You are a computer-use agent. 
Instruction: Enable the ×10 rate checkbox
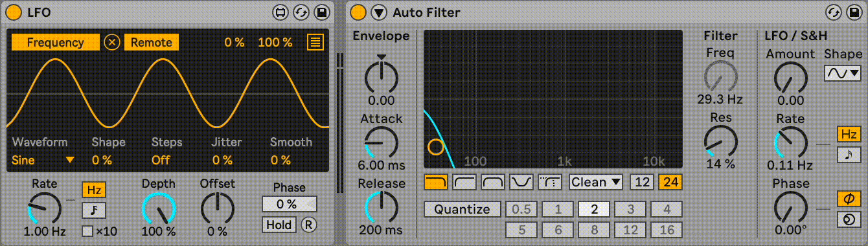87,230
